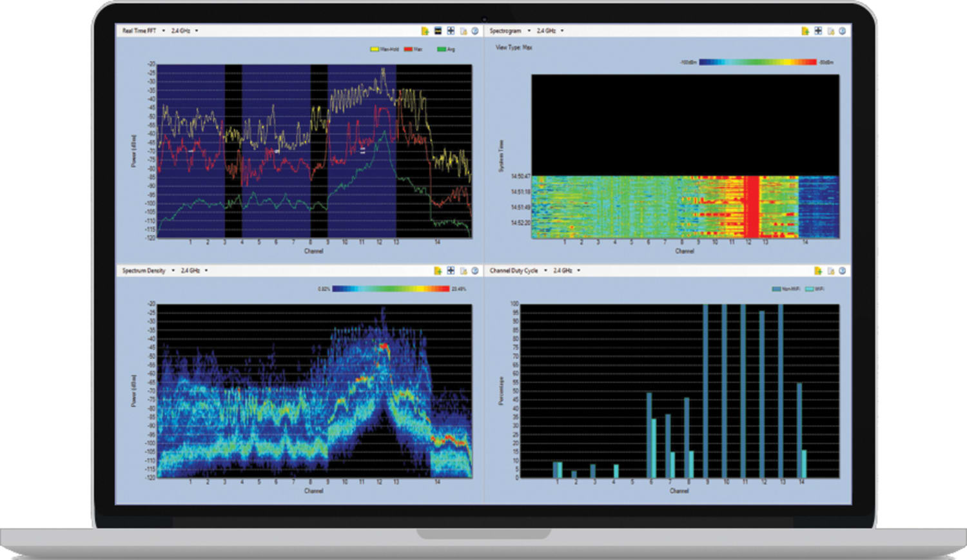The width and height of the screenshot is (967, 560).
Task: Click the WiFi legend swatch in Duty Cycle
Action: (810, 289)
